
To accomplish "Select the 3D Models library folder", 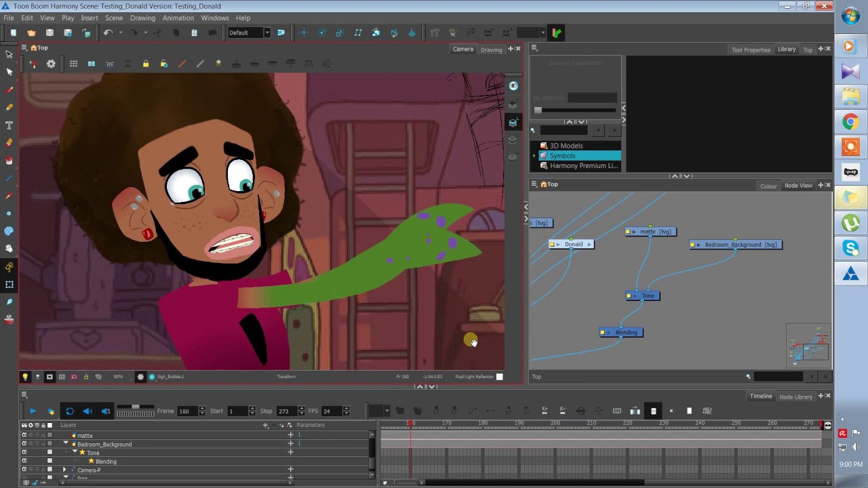I will click(566, 146).
